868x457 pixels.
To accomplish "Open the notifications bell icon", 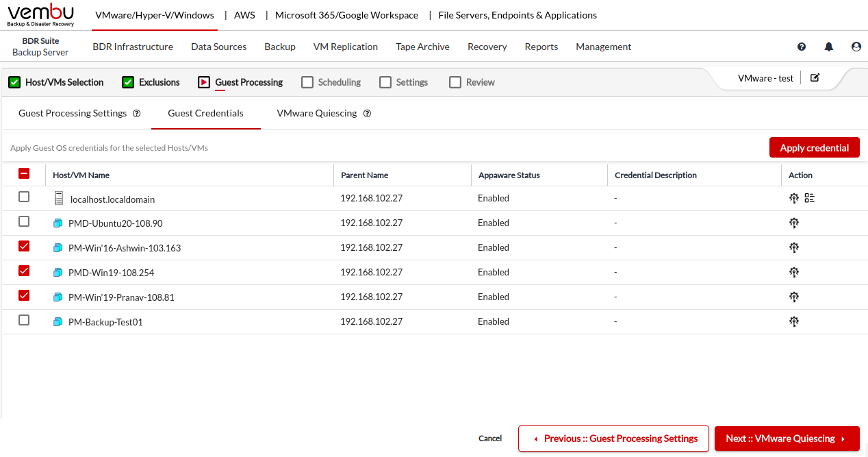I will coord(829,47).
